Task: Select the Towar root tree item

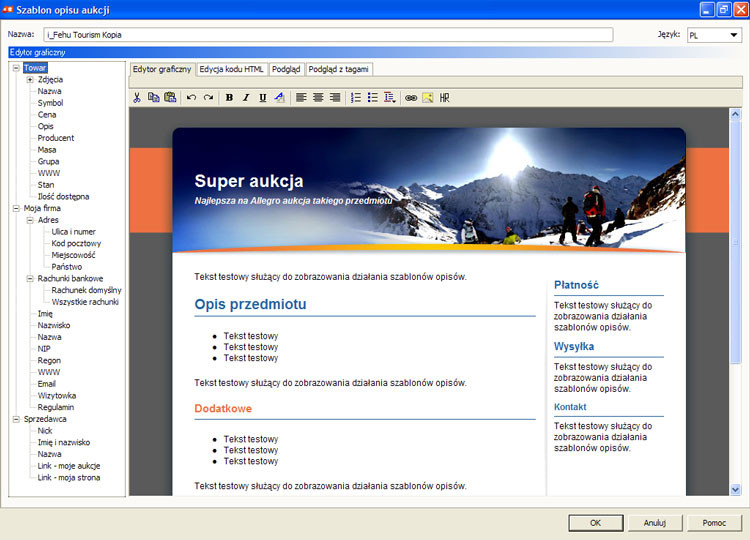Action: (35, 68)
